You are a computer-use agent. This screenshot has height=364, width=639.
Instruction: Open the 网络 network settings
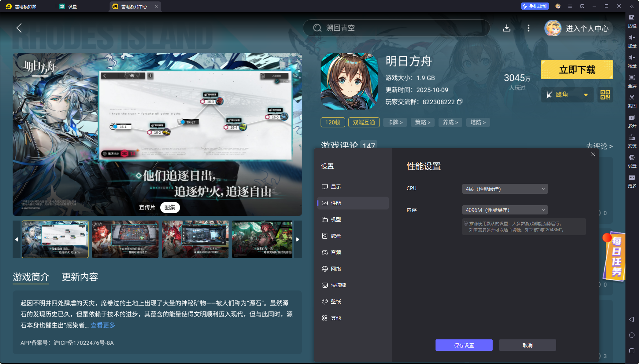(336, 269)
